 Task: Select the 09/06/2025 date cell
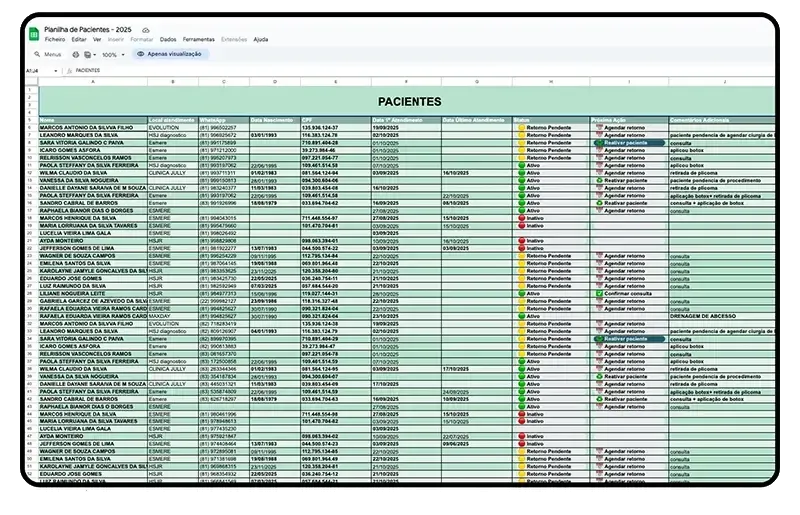pos(477,444)
